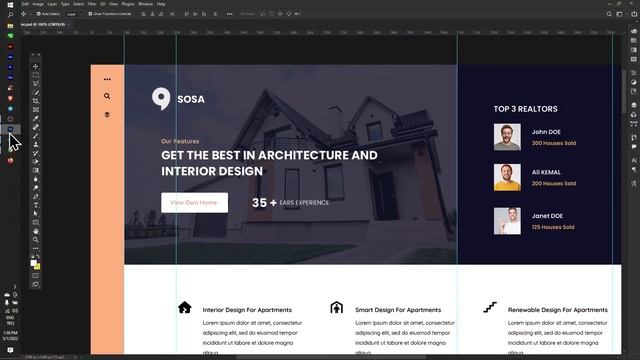
Task: Click the first align-edges icon in the options bar
Action: pos(143,14)
